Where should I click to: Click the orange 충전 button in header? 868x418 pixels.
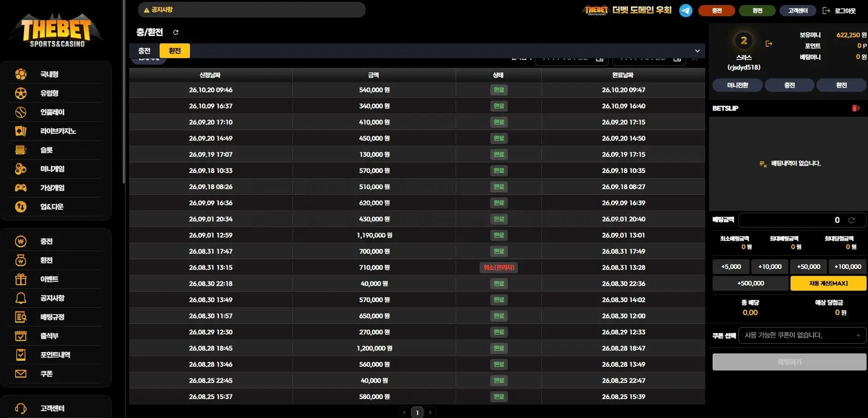click(x=717, y=11)
